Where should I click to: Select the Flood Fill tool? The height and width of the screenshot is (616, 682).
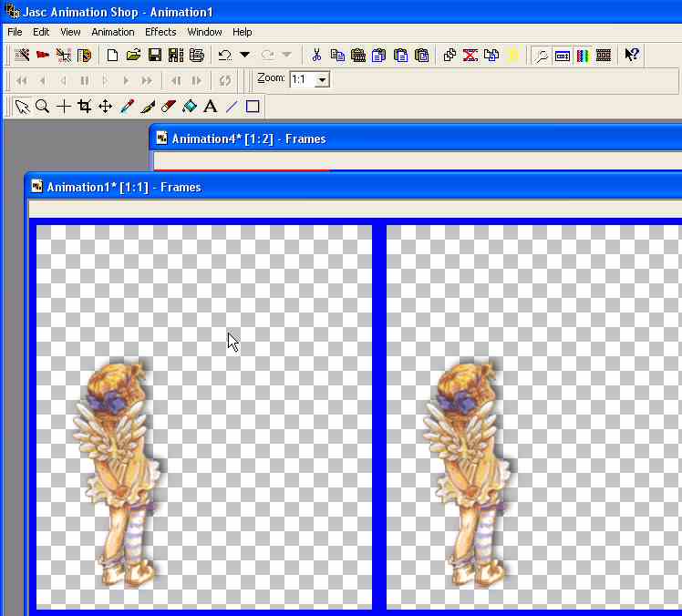click(190, 107)
